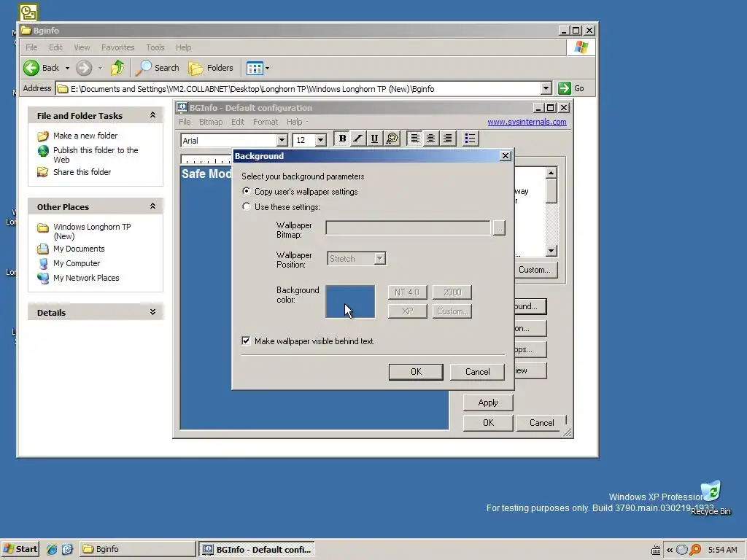This screenshot has height=560, width=747.
Task: Click the Back arrow in Explorer
Action: [42, 68]
